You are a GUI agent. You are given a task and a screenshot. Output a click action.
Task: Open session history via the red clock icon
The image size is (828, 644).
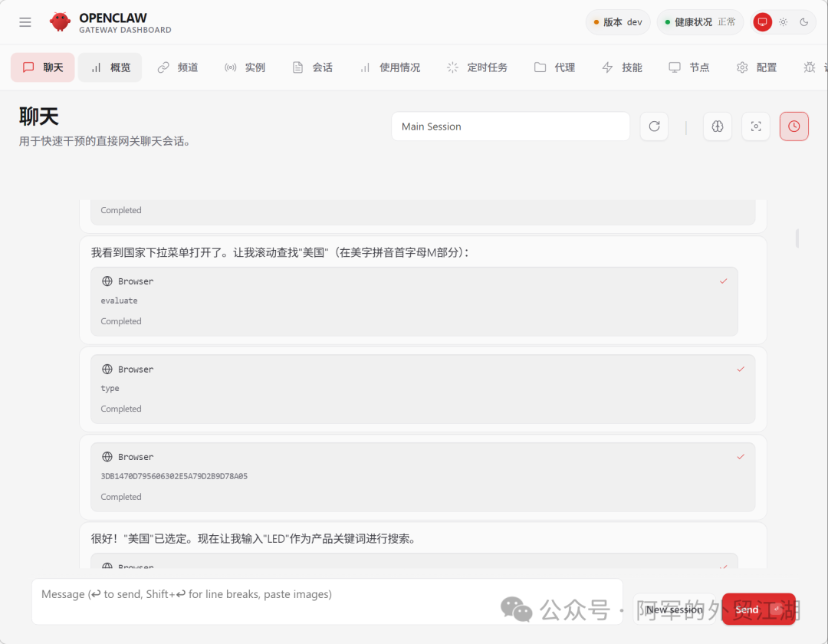coord(794,126)
